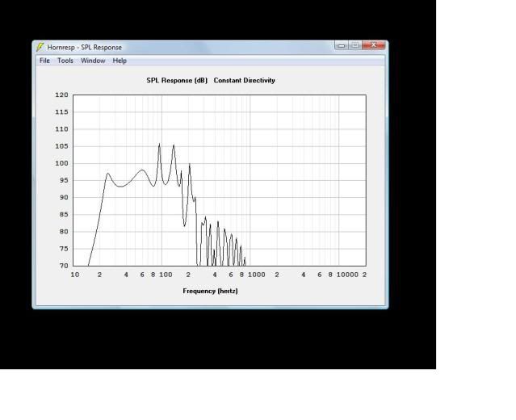Click the 90 value on vertical axis
This screenshot has width=516, height=420.
point(64,197)
